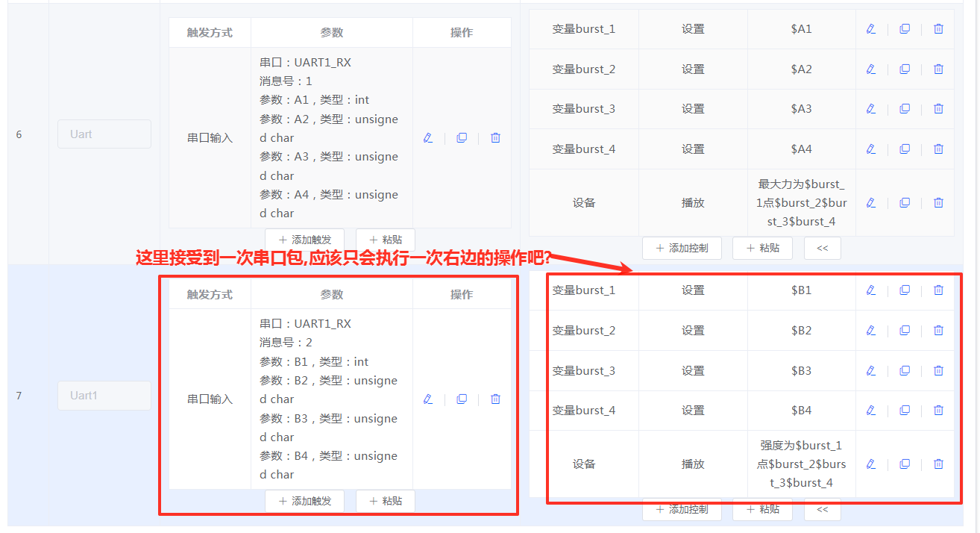Edit the $B3 variable control row
The height and width of the screenshot is (533, 980).
tap(871, 370)
